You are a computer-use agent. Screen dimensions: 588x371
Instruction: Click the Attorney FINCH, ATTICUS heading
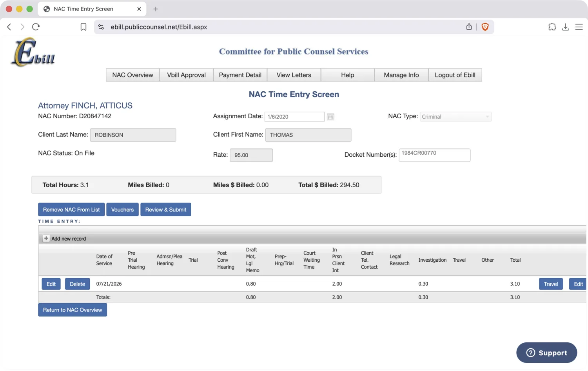85,105
